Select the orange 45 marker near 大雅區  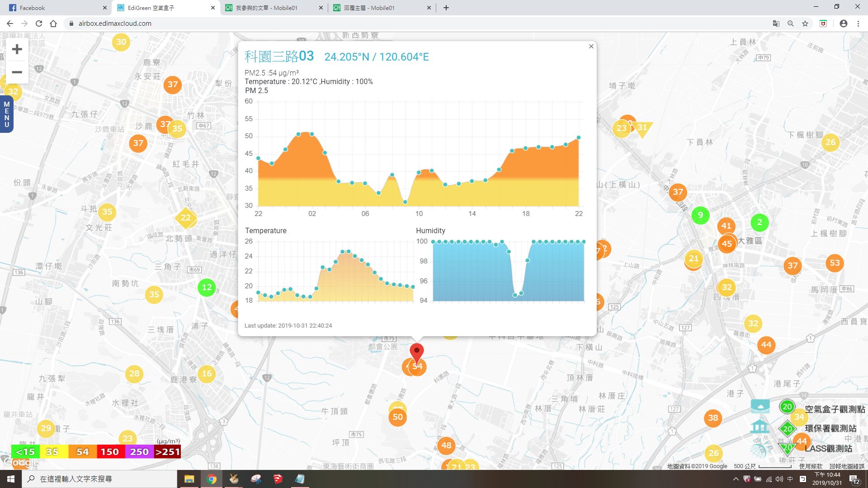(x=726, y=244)
